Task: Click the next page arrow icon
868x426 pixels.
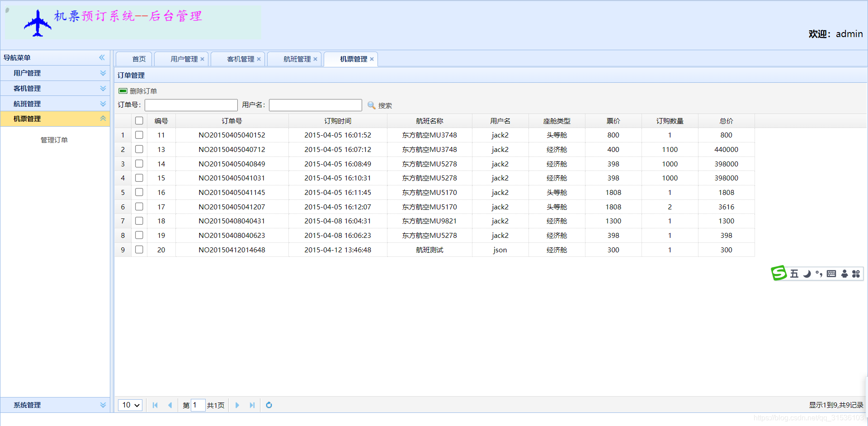Action: [x=237, y=405]
